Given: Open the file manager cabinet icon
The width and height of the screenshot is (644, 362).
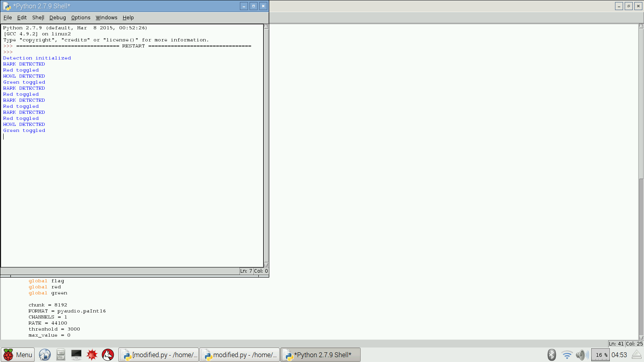Looking at the screenshot, I should click(x=61, y=355).
